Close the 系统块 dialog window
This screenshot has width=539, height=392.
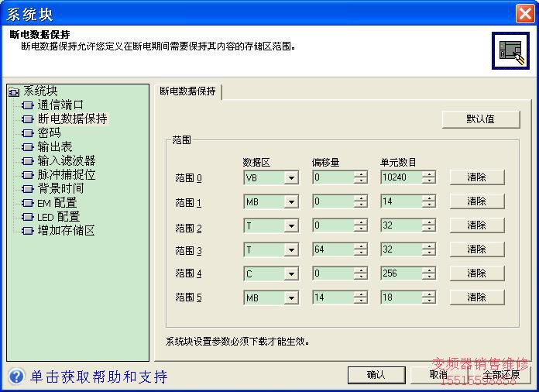[524, 13]
